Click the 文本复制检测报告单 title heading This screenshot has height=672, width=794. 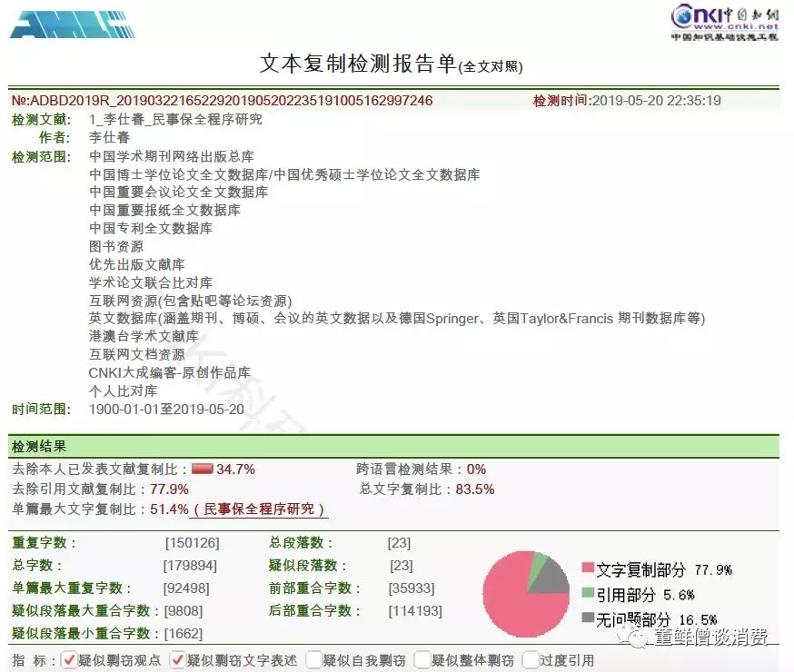(358, 64)
